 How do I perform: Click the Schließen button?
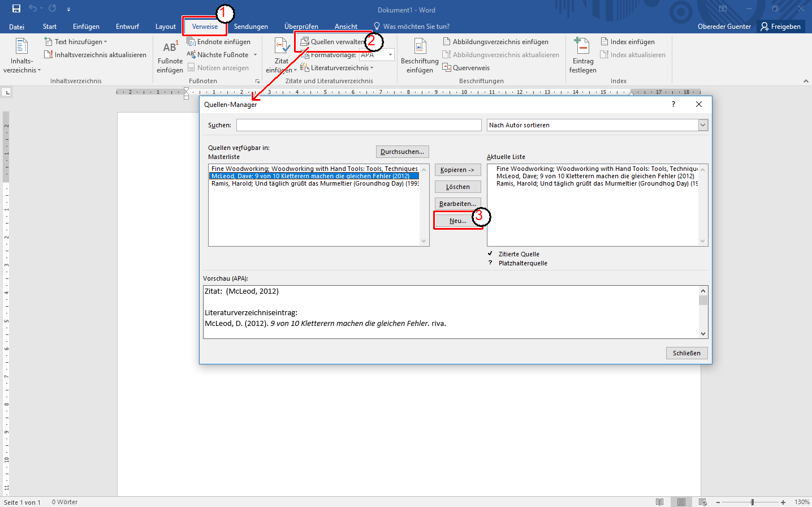coord(686,353)
